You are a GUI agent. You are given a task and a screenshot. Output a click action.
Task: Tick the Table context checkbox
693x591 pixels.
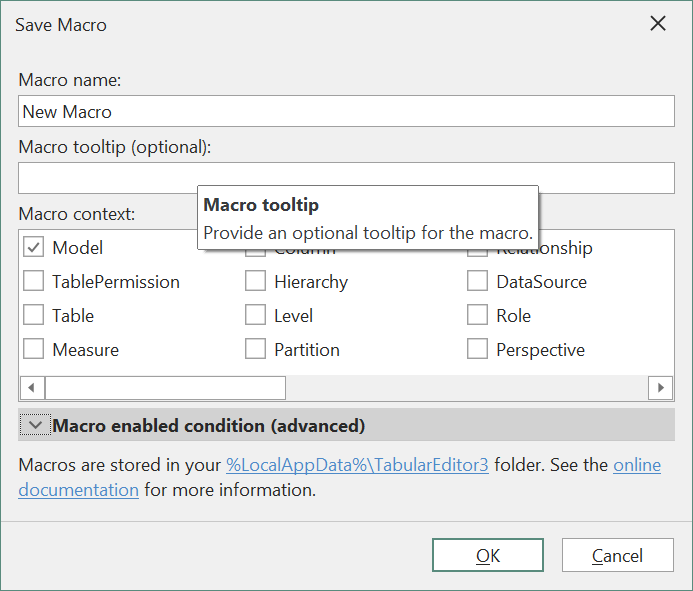[33, 316]
